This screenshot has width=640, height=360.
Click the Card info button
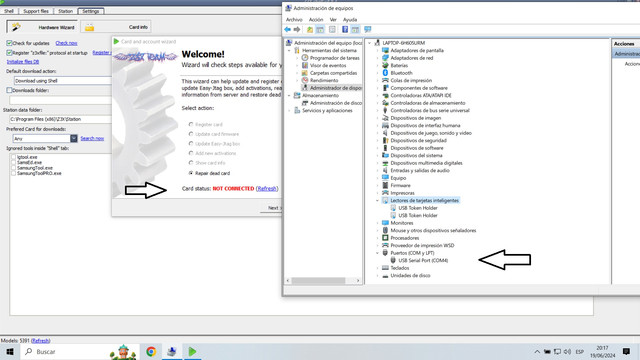[x=116, y=27]
